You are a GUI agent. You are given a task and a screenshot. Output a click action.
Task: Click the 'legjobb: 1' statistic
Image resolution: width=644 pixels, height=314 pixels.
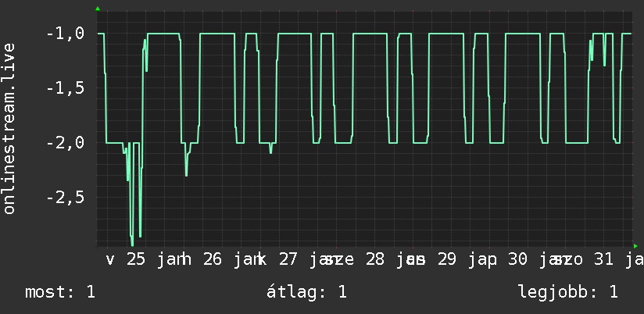pos(568,292)
